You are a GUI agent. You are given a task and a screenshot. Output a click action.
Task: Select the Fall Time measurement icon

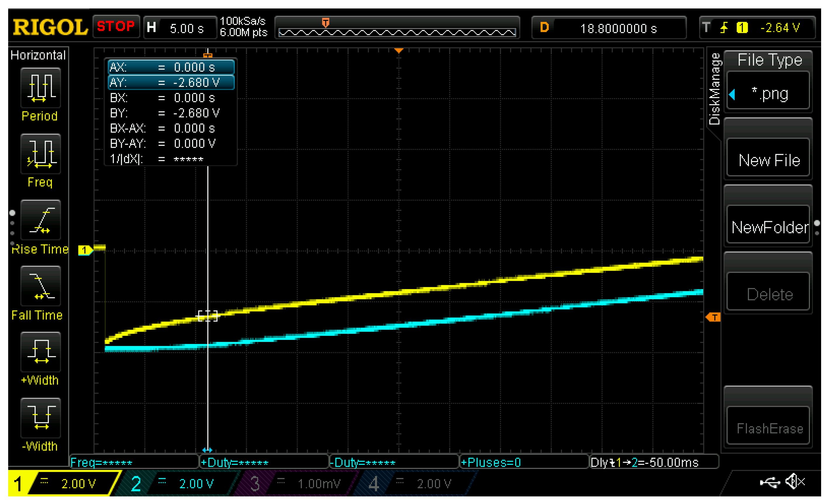[41, 286]
